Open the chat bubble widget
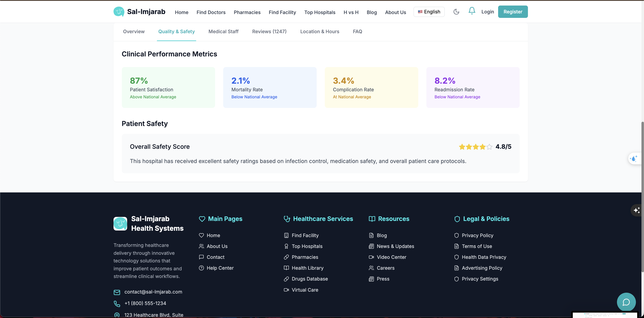644x318 pixels. coord(626,302)
